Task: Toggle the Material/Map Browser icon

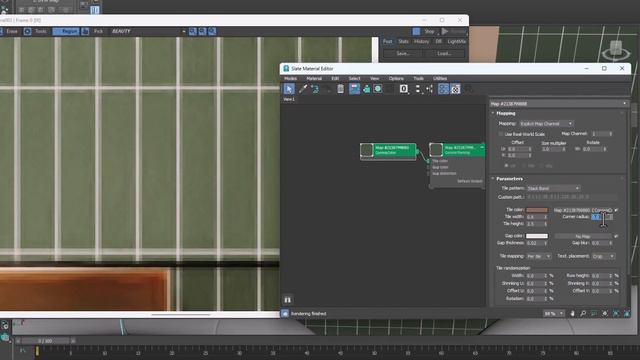Action: tap(443, 89)
